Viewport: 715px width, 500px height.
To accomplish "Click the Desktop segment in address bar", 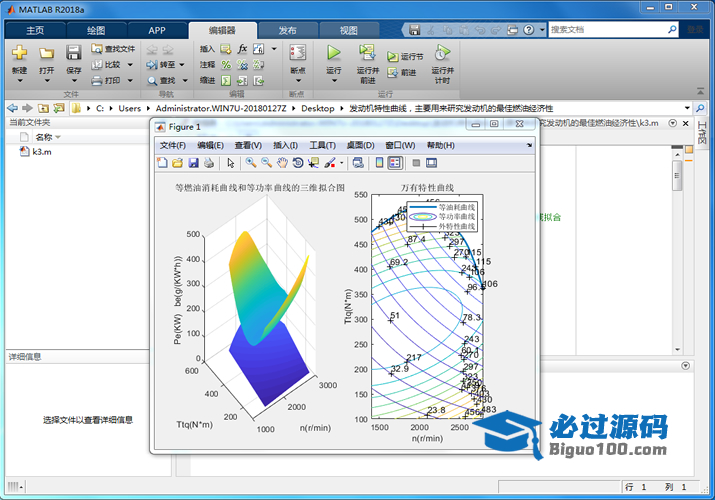I will point(318,108).
